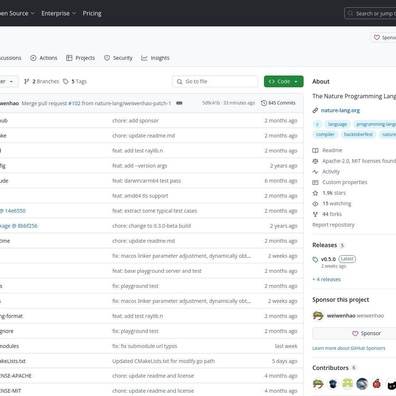This screenshot has height=396, width=396.
Task: Click the tag icon beside 5 Tags
Action: pyautogui.click(x=66, y=81)
